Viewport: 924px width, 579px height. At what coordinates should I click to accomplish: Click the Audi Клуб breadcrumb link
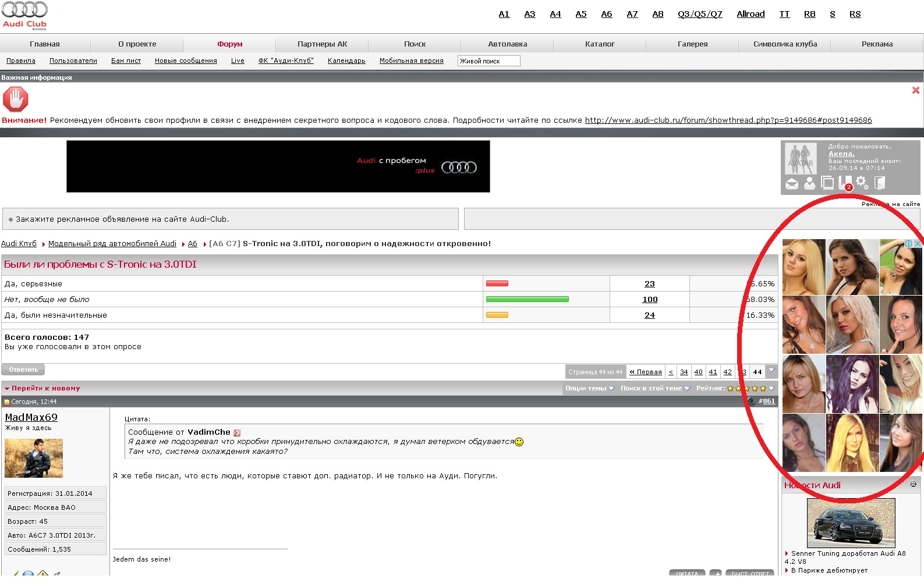point(19,244)
